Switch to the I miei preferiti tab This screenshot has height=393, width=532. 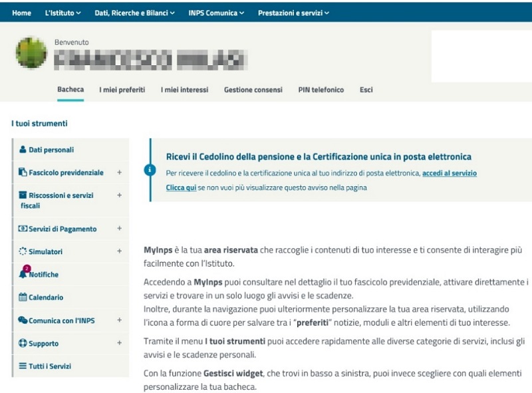(x=122, y=90)
